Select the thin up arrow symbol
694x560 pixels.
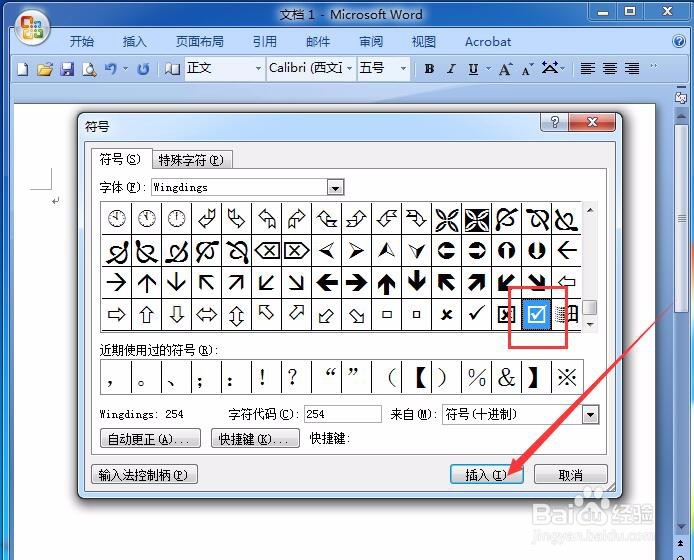point(147,282)
